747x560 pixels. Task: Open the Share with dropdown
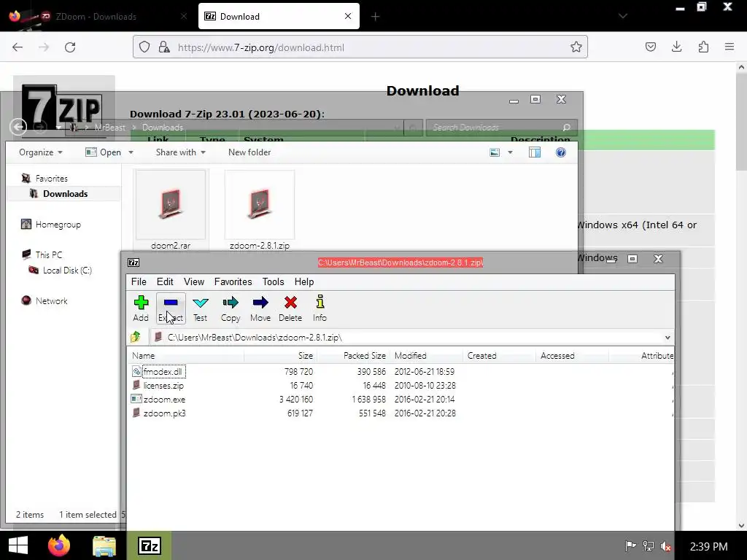point(180,152)
